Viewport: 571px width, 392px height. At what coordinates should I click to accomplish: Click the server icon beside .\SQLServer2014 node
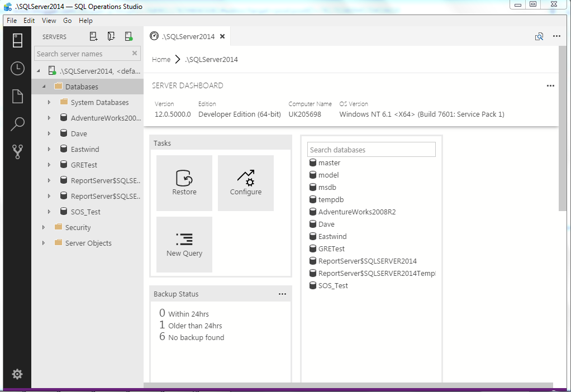pos(52,70)
